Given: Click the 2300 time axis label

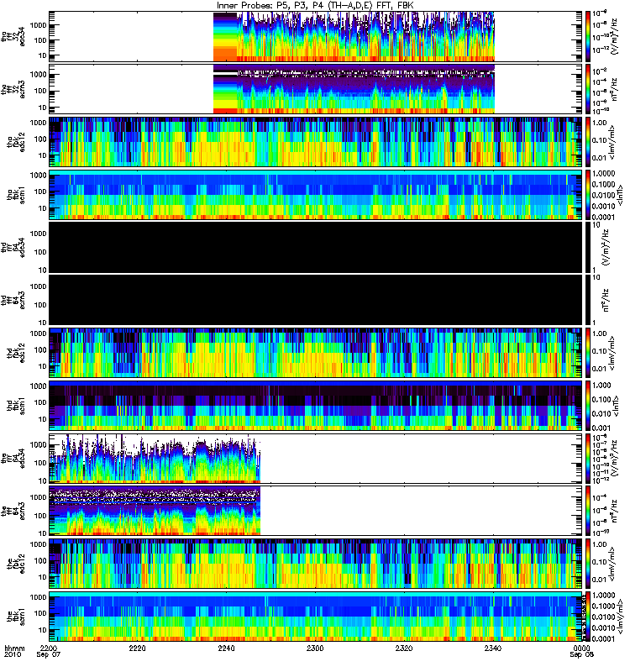Looking at the screenshot, I should [x=315, y=648].
